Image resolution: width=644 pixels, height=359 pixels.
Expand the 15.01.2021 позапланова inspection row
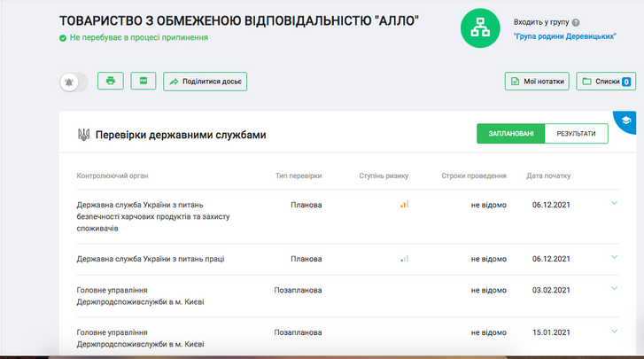[x=614, y=331]
